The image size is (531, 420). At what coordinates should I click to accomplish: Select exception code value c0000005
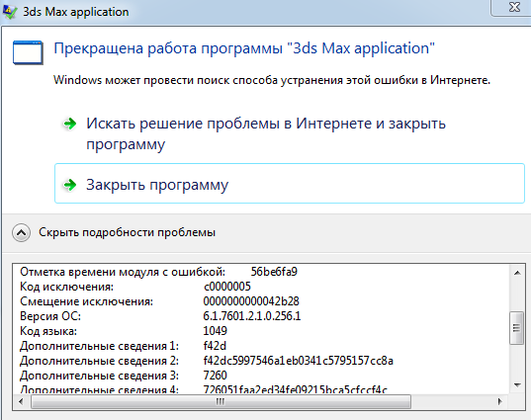[x=226, y=287]
